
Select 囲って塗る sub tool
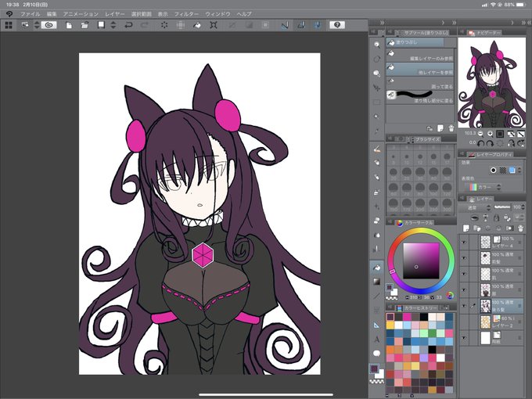[420, 83]
